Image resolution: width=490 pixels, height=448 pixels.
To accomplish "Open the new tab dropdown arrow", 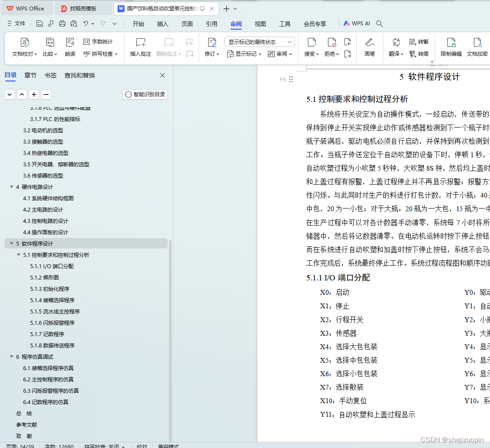I will tap(235, 9).
